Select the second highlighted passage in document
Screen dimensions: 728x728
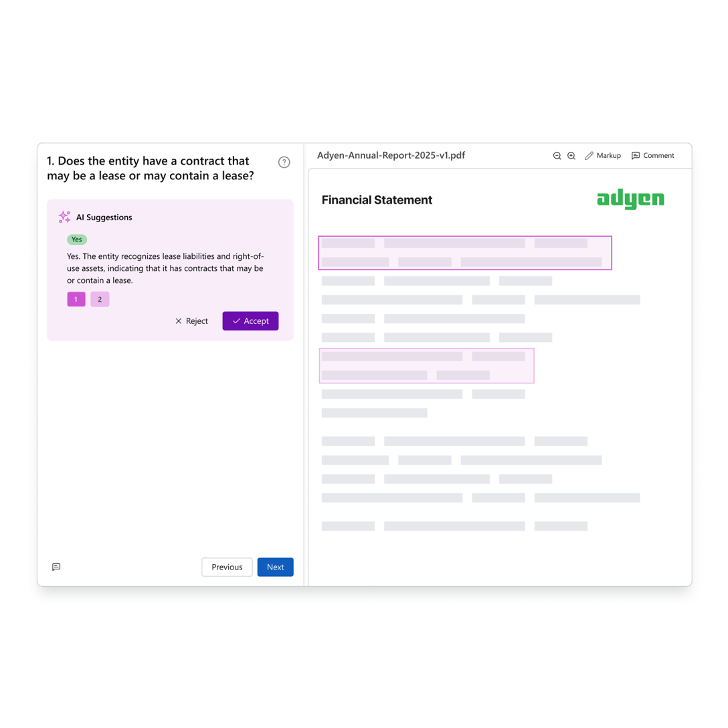click(426, 366)
